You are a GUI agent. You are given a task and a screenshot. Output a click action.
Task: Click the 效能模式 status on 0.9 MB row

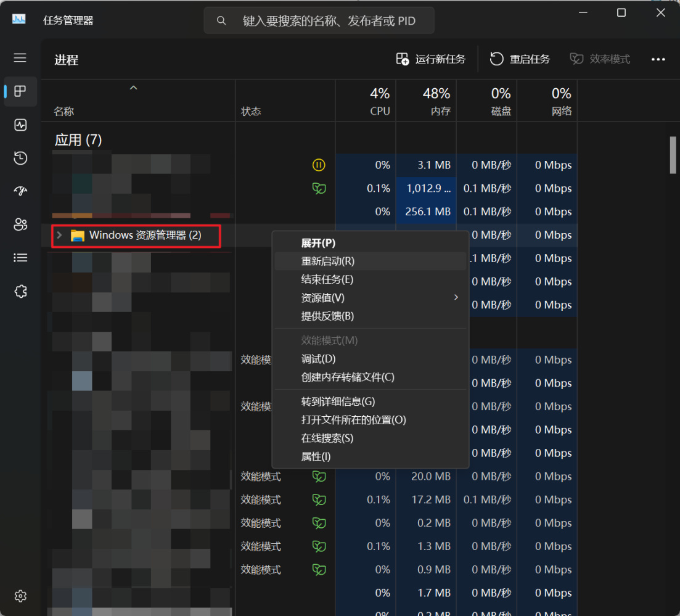coord(261,570)
